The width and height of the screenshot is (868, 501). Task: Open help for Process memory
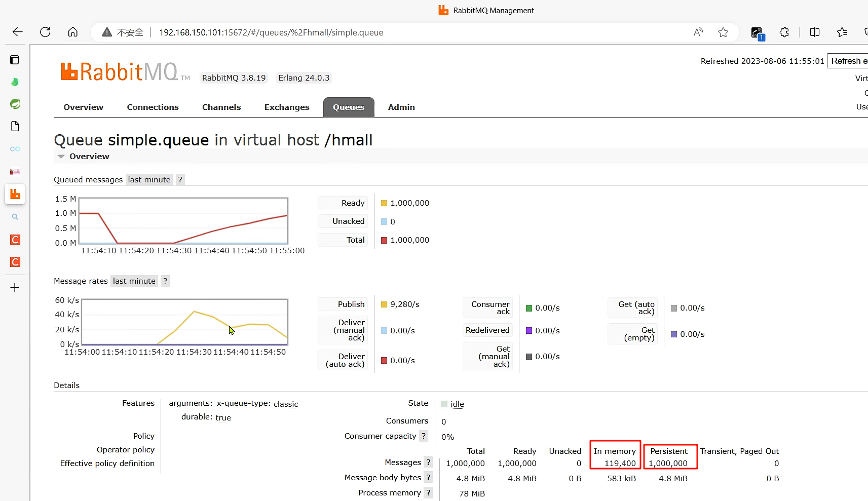pyautogui.click(x=428, y=492)
